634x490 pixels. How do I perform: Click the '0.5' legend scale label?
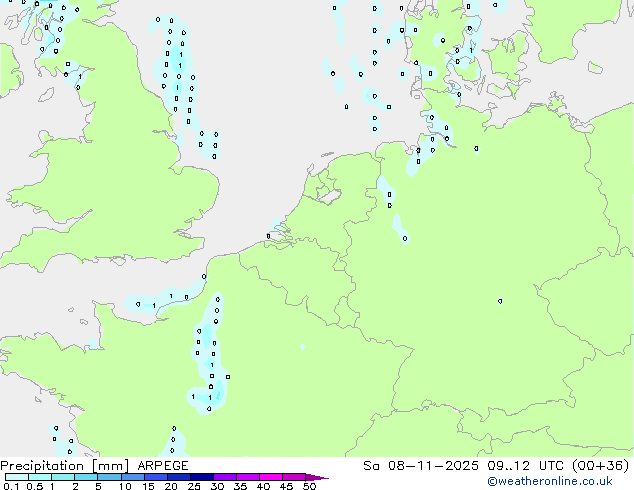pyautogui.click(x=34, y=486)
